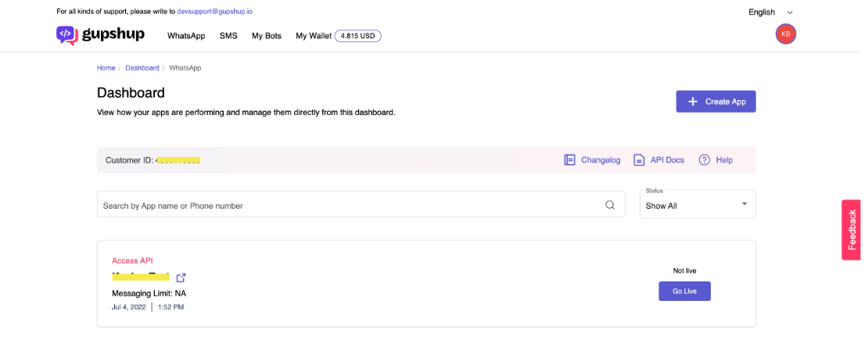Click the Gupshup logo
The width and height of the screenshot is (868, 340).
(100, 35)
